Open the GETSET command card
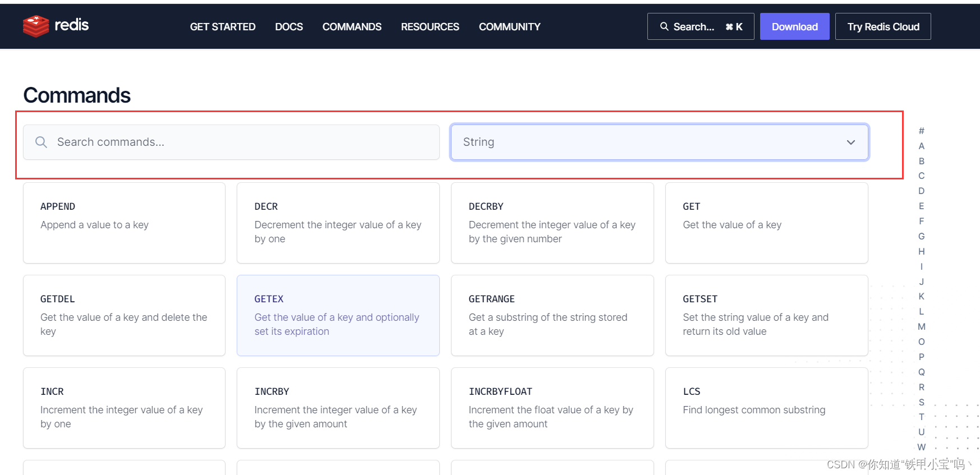Screen dimensions: 980x475 click(767, 315)
